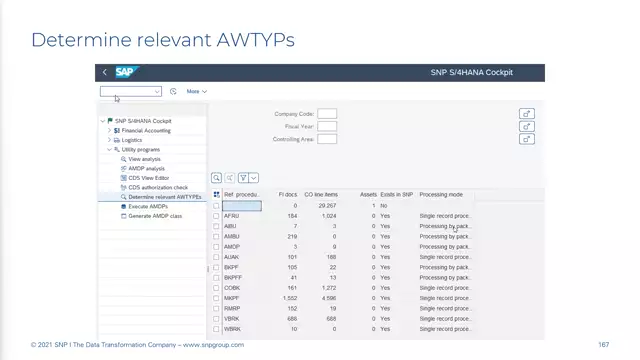The height and width of the screenshot is (360, 640).
Task: Click the FI docs column header
Action: click(x=287, y=195)
